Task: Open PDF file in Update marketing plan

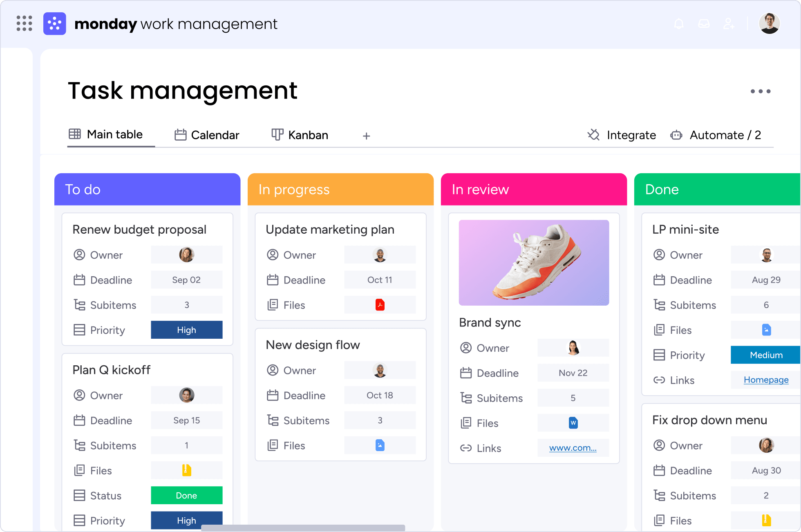Action: (380, 305)
